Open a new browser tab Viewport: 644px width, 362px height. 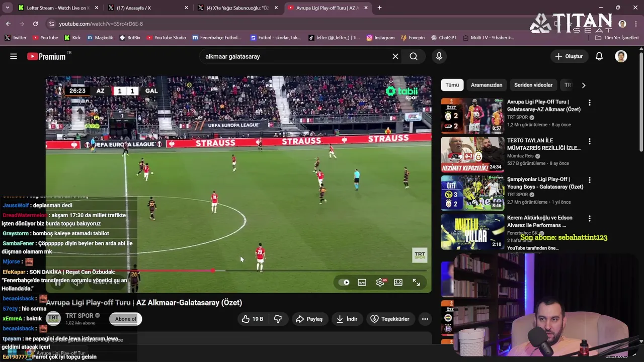pyautogui.click(x=379, y=8)
